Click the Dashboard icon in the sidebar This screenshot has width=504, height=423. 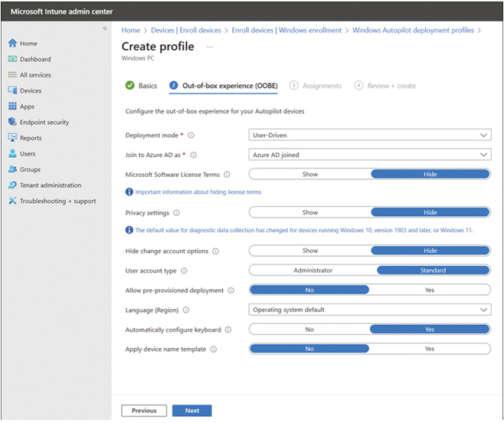[12, 59]
